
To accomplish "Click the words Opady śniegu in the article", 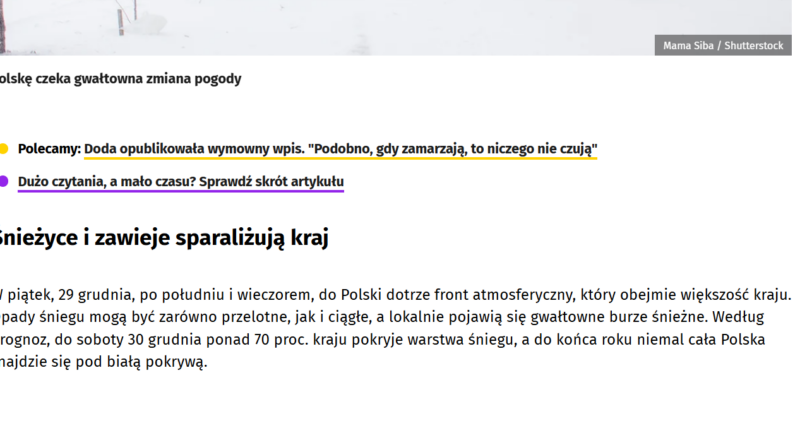I will (40, 317).
